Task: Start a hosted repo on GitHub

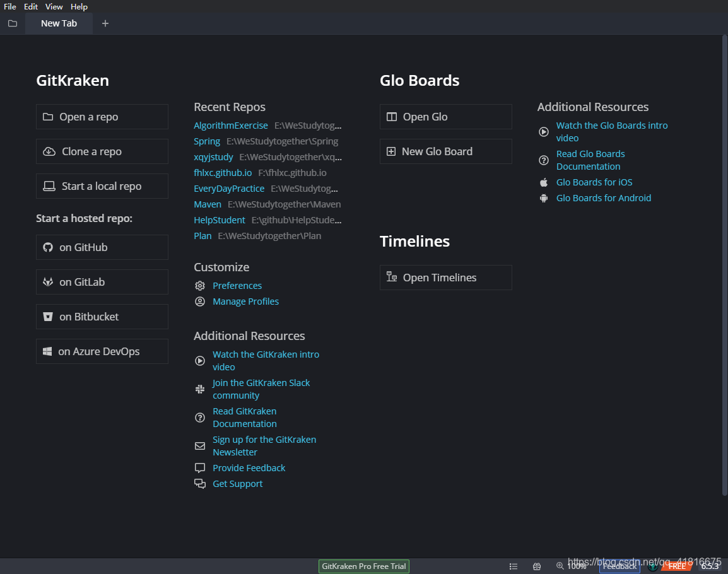Action: [x=102, y=247]
